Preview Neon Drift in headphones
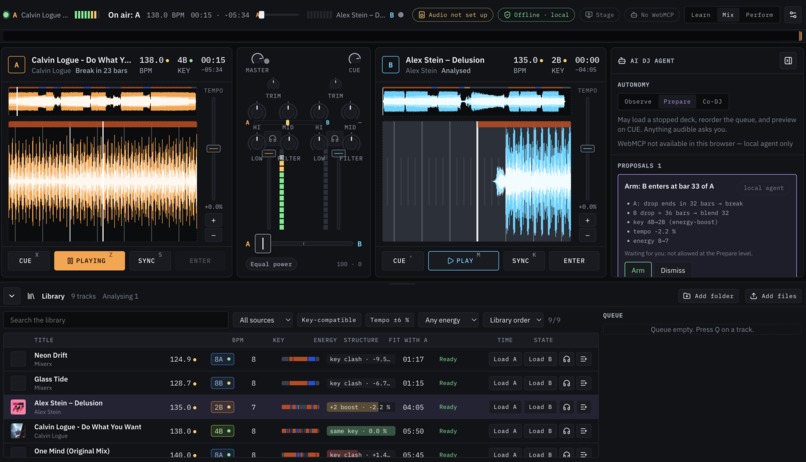 (566, 359)
